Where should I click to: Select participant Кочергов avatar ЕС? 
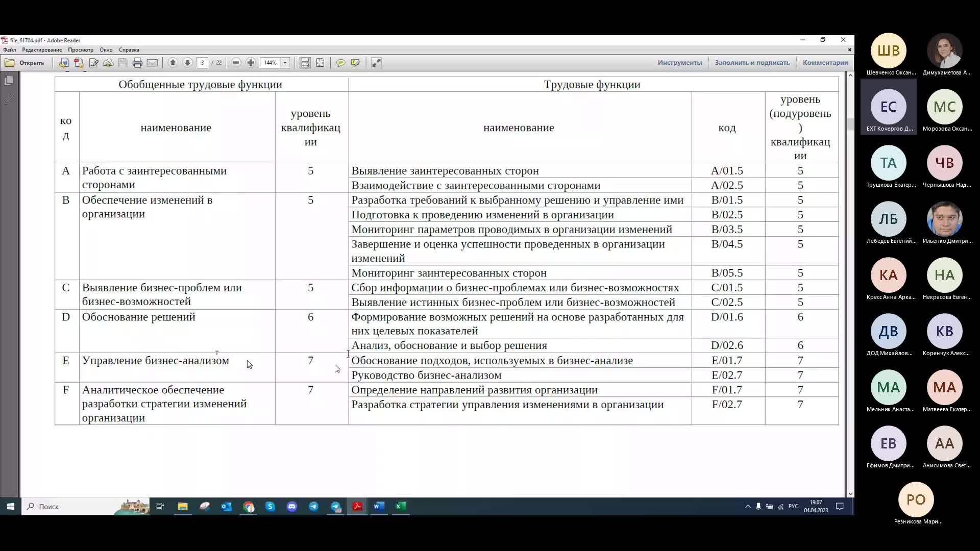[x=888, y=107]
